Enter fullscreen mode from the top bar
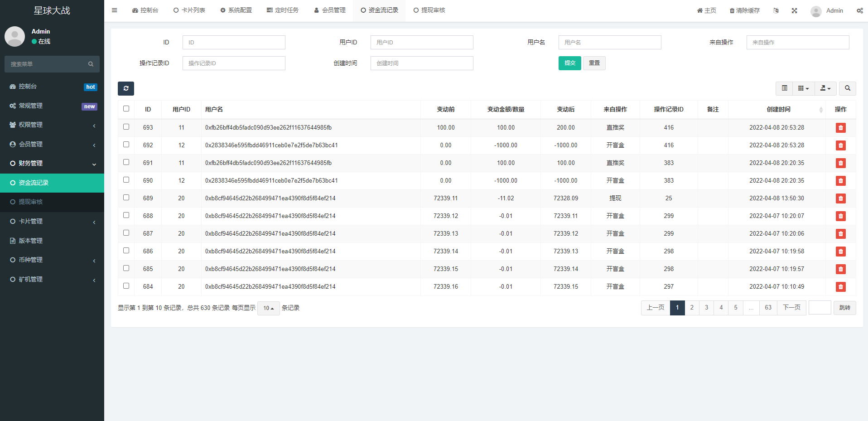 (x=794, y=10)
